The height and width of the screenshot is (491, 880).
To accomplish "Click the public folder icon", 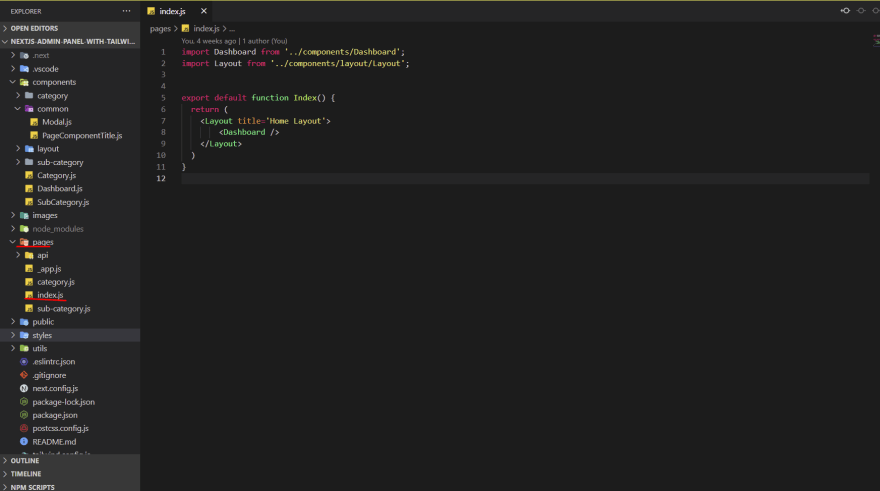I will coord(24,322).
